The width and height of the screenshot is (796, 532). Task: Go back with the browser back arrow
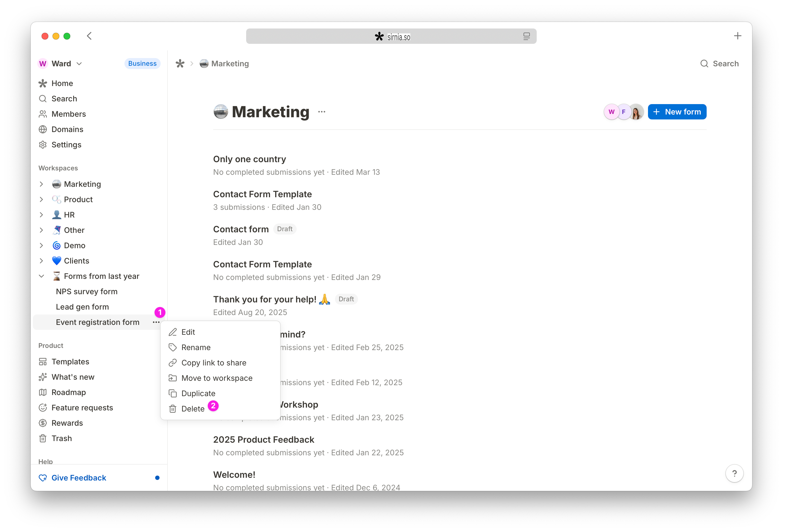click(89, 36)
